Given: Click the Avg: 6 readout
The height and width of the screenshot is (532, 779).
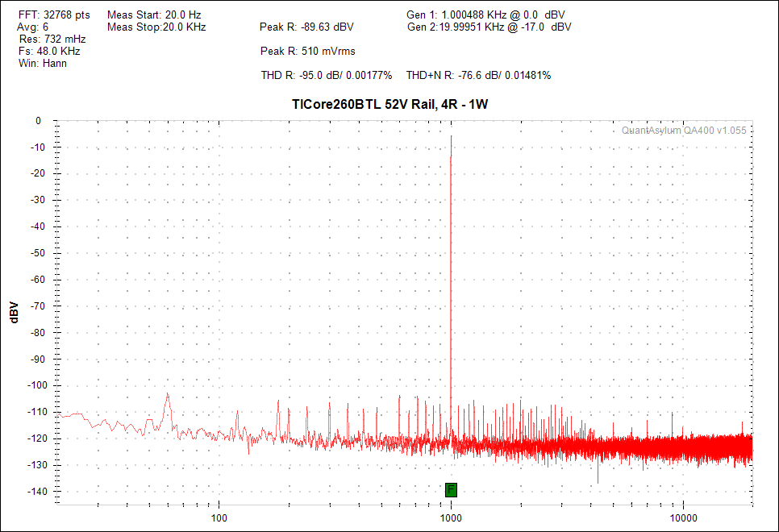Looking at the screenshot, I should [x=33, y=27].
